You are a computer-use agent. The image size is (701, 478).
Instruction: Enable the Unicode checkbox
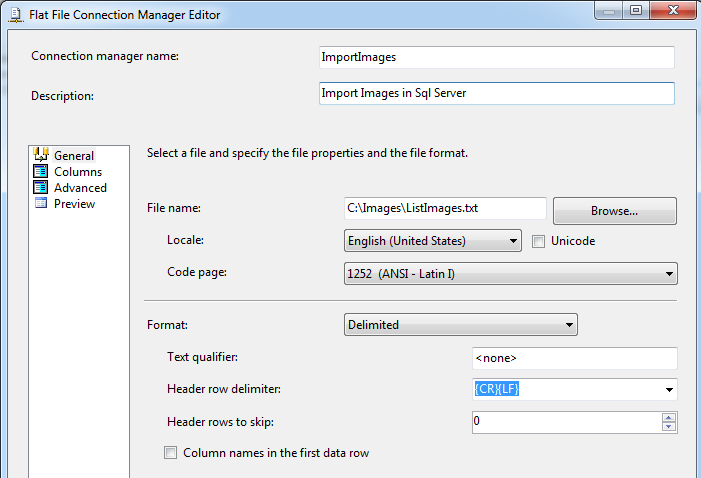click(x=539, y=241)
